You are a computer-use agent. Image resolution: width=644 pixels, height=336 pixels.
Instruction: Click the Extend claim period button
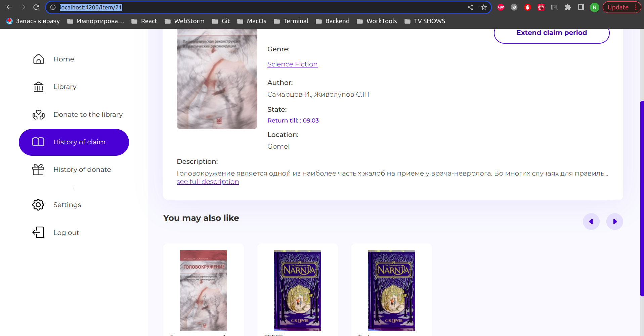pos(551,33)
